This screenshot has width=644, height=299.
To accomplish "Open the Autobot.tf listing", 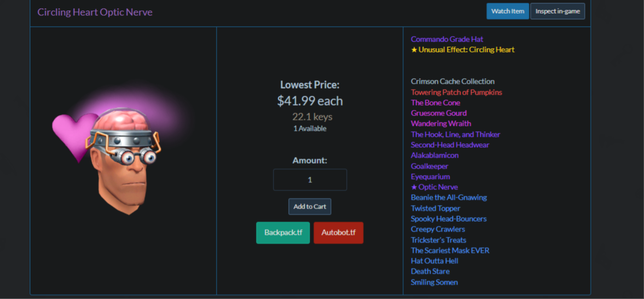I will pyautogui.click(x=339, y=232).
